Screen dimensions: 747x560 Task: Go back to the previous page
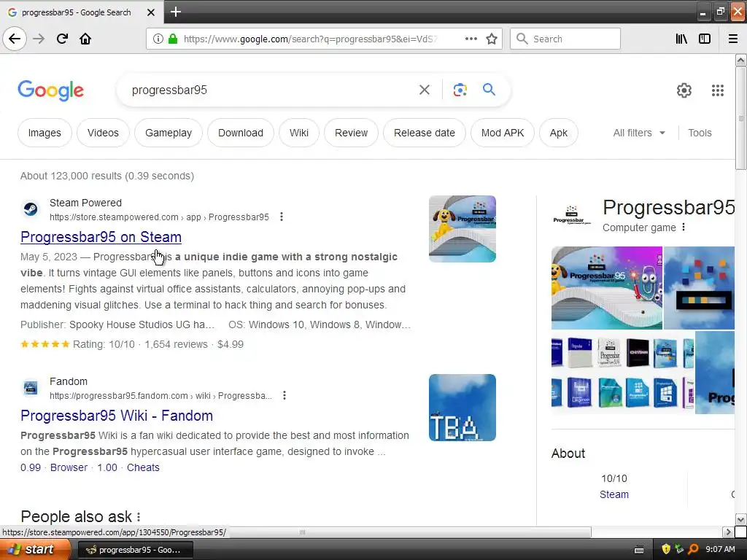pos(15,39)
